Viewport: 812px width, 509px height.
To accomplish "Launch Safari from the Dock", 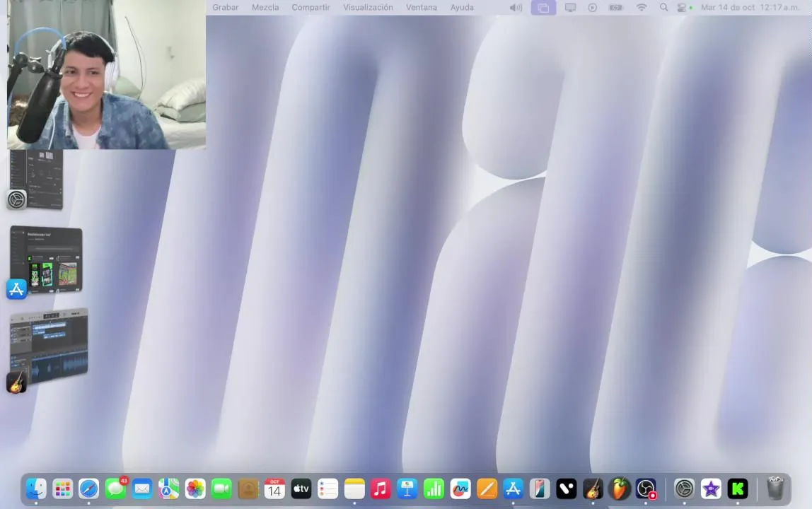I will point(89,488).
